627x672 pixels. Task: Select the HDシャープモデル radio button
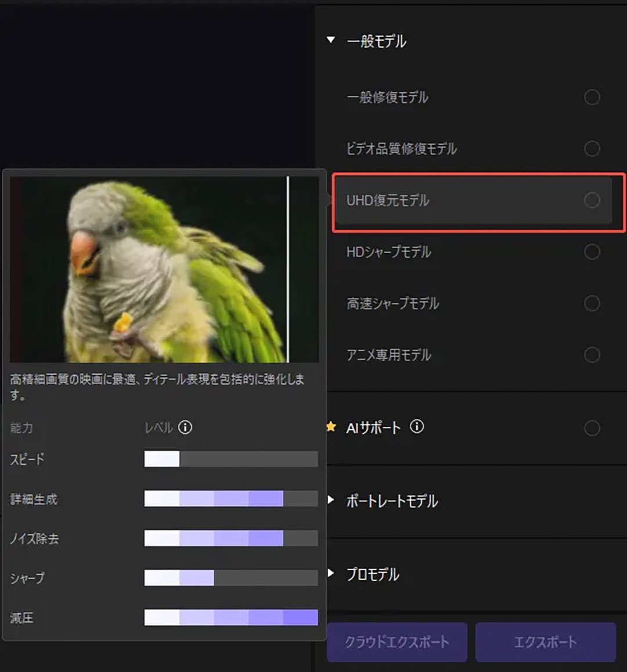point(592,252)
